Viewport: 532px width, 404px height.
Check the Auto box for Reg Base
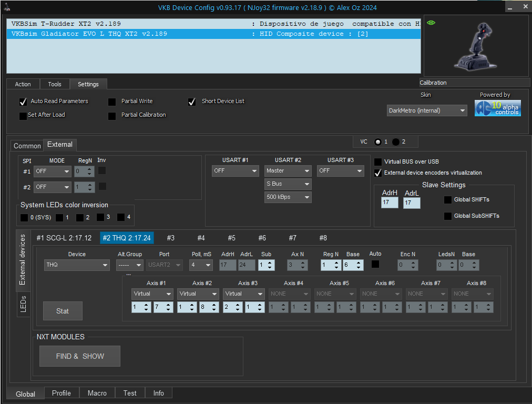(x=375, y=264)
